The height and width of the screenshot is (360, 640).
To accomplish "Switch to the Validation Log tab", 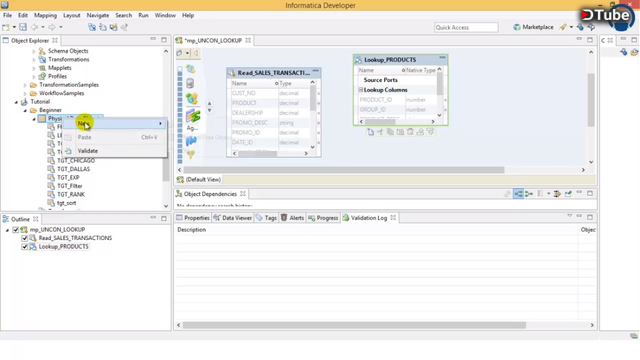I will point(369,218).
